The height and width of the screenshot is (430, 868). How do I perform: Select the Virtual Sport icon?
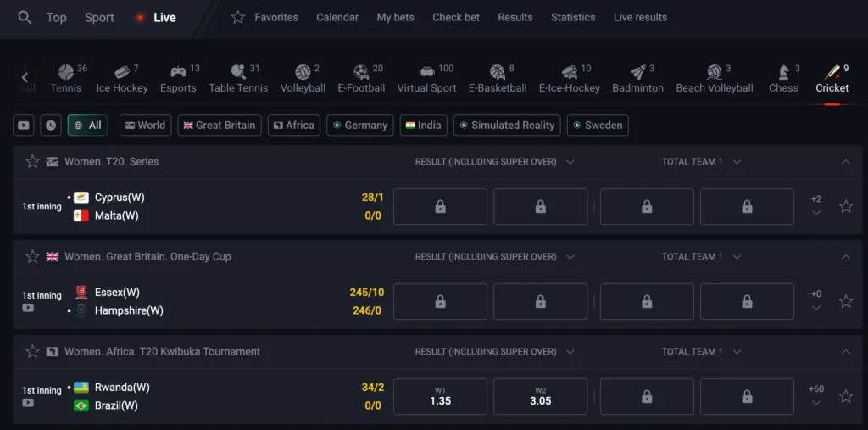pyautogui.click(x=427, y=73)
